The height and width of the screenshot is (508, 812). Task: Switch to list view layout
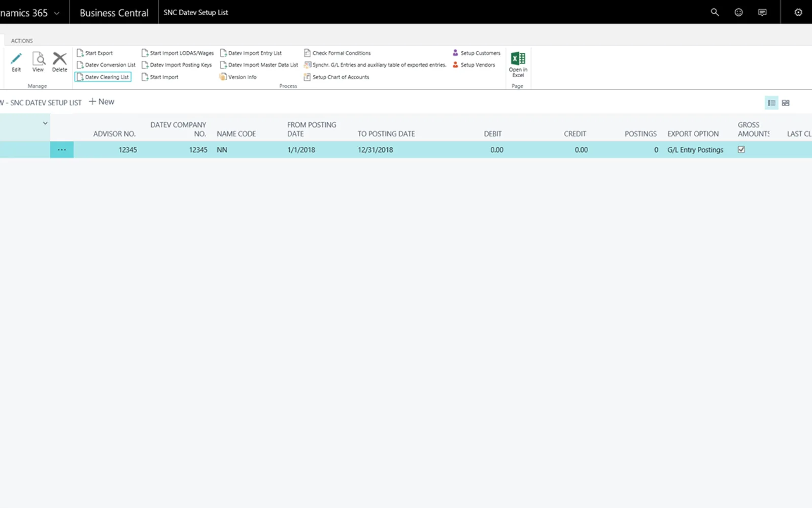coord(771,103)
